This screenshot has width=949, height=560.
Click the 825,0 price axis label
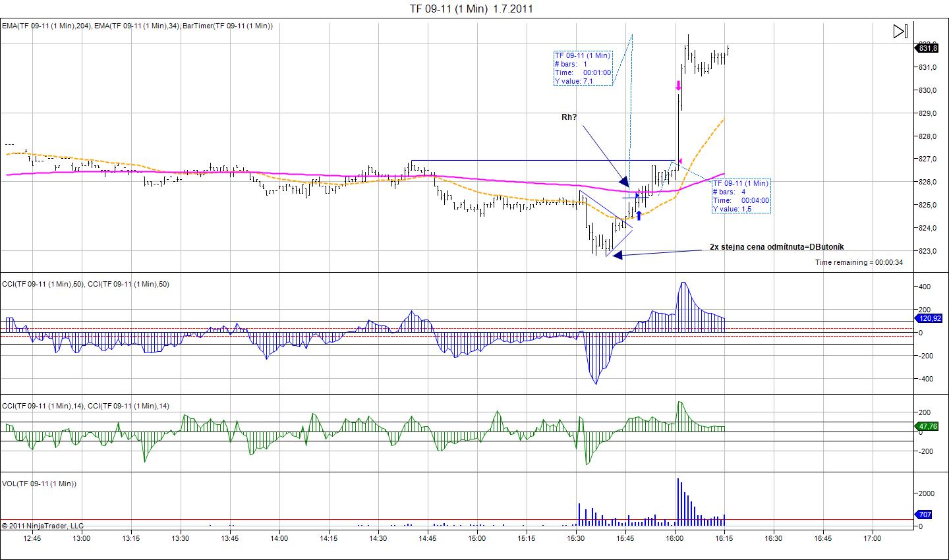[x=928, y=205]
